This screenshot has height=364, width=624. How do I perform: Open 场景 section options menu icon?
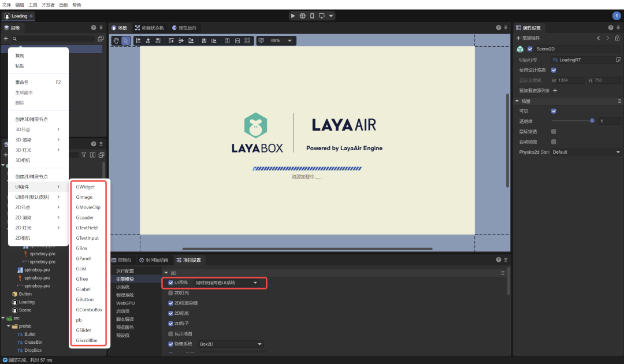pos(619,101)
